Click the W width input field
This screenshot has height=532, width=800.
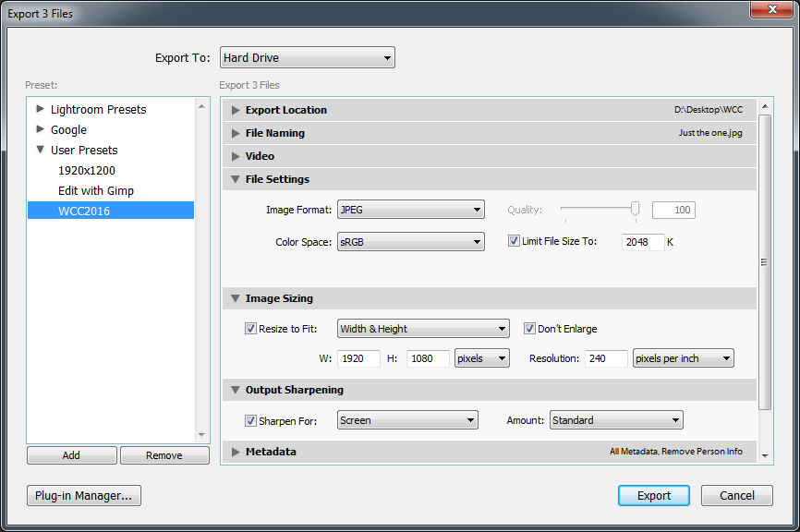click(358, 358)
